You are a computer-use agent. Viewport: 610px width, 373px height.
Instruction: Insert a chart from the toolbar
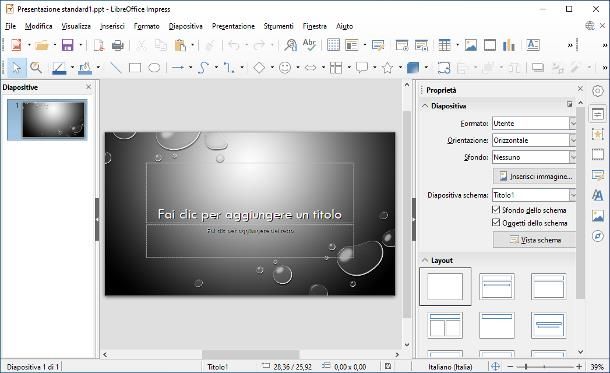pyautogui.click(x=508, y=45)
